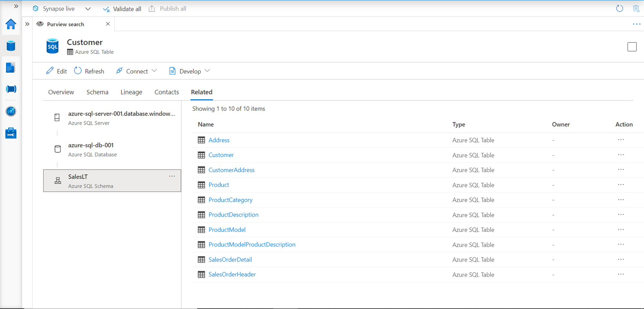Close the Purview search tab
Viewport: 644px width, 309px height.
(108, 24)
